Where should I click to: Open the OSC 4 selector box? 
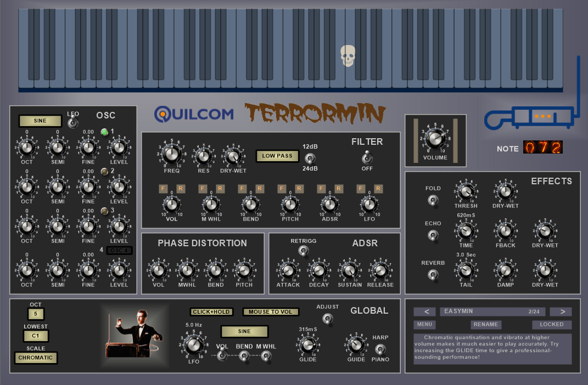pos(119,250)
